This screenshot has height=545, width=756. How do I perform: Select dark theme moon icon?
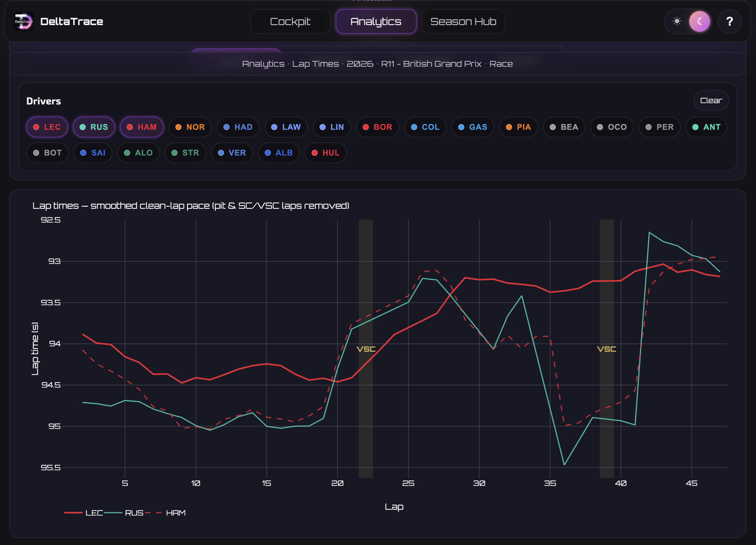(x=699, y=22)
